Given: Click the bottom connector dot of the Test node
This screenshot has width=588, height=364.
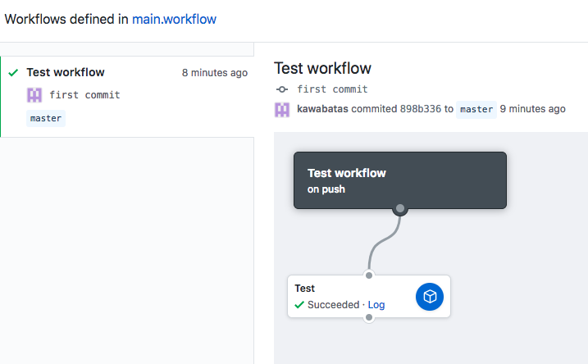Looking at the screenshot, I should (369, 317).
